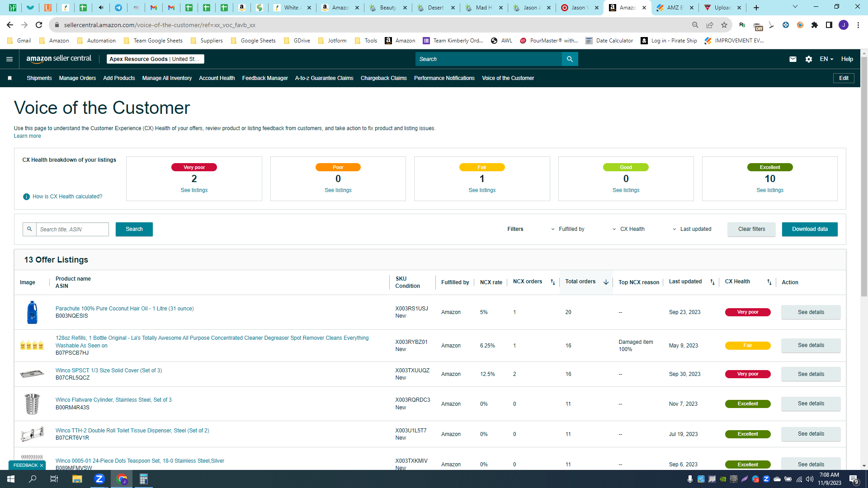Click the browser back arrow

[x=10, y=25]
